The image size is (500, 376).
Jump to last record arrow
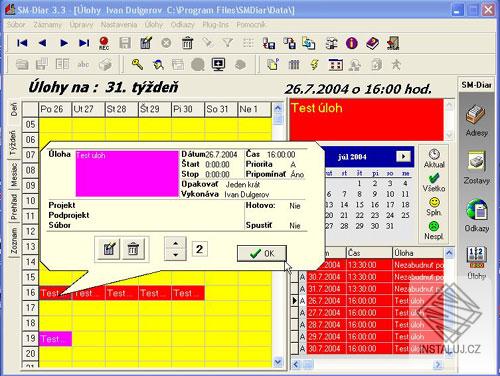pos(84,43)
